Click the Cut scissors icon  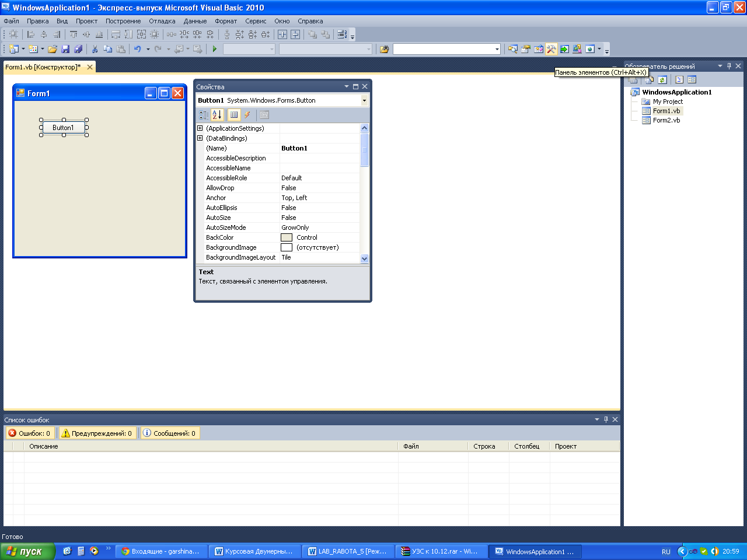95,49
